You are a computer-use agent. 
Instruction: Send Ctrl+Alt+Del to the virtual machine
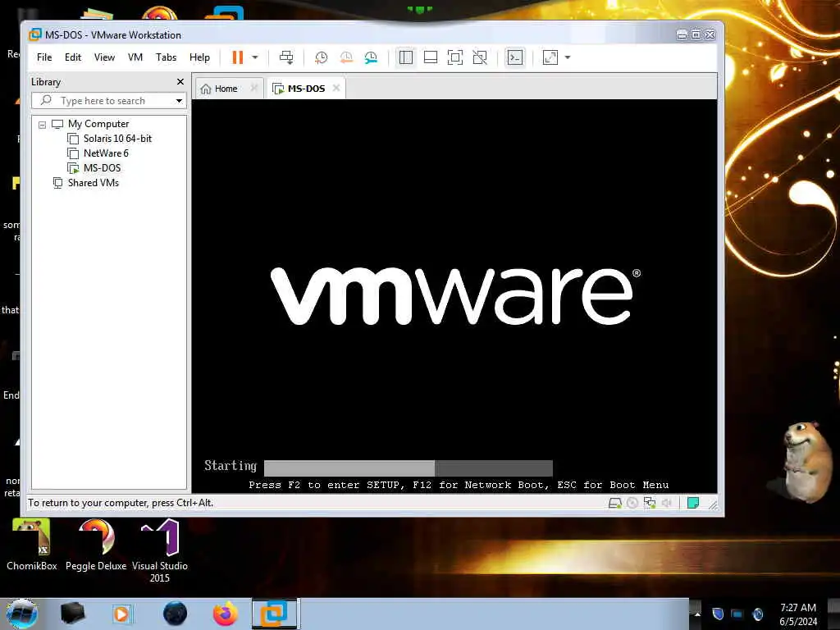pos(286,57)
